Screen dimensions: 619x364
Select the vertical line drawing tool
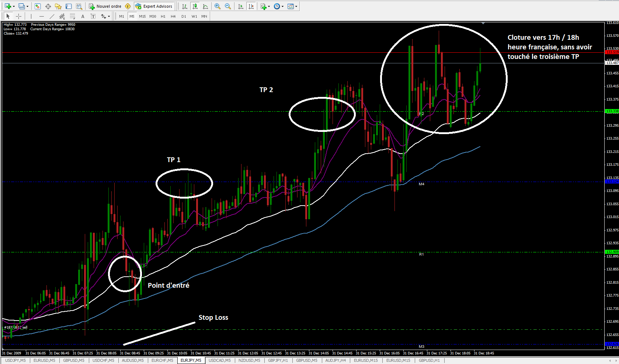coord(31,16)
